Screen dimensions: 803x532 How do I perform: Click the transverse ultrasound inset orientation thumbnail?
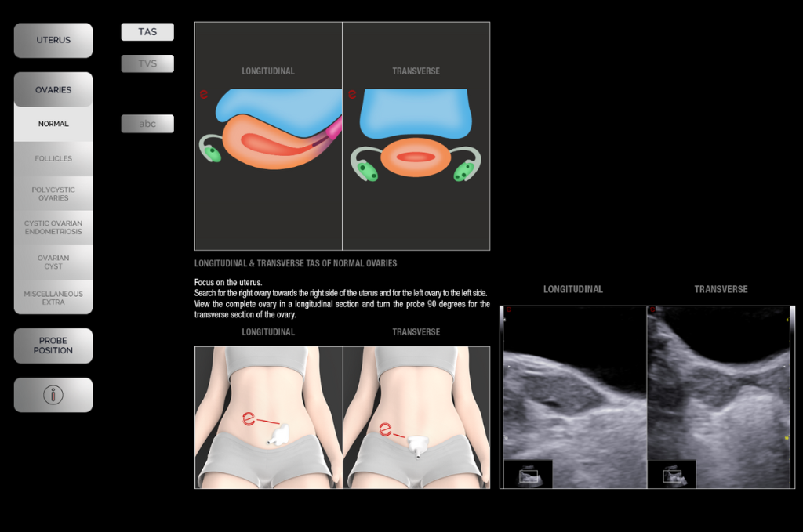[x=672, y=474]
